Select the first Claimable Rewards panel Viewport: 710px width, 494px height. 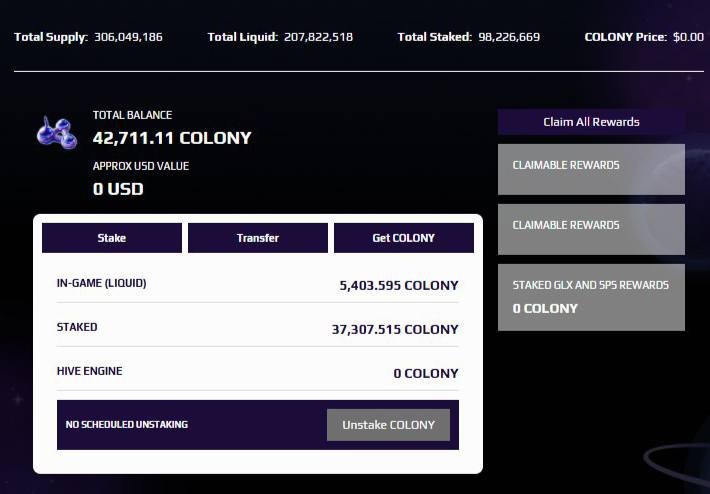click(591, 169)
